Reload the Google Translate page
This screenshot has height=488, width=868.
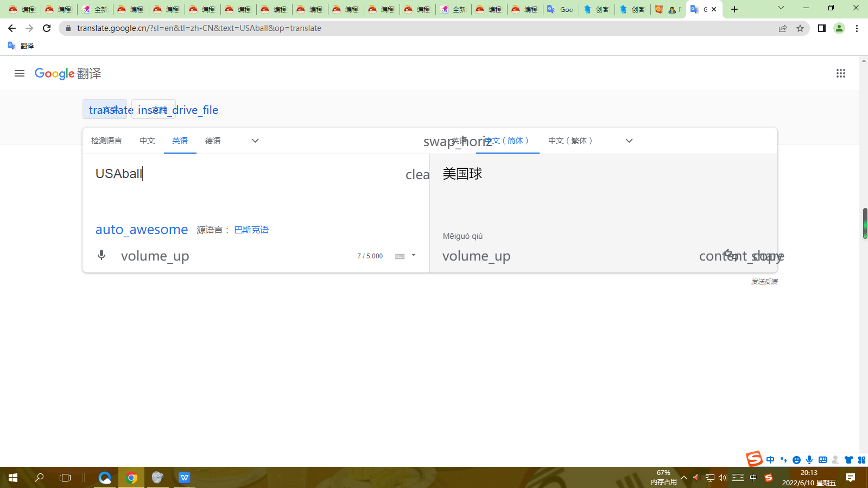pos(47,28)
